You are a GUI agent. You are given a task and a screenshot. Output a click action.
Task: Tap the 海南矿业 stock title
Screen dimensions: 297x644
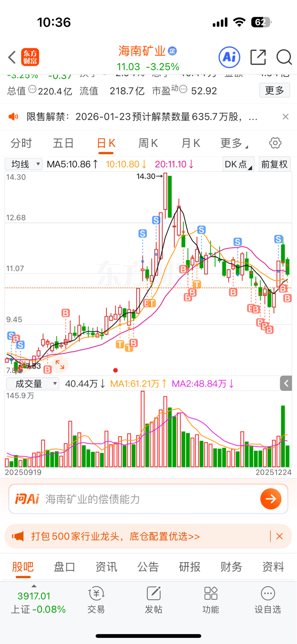142,51
